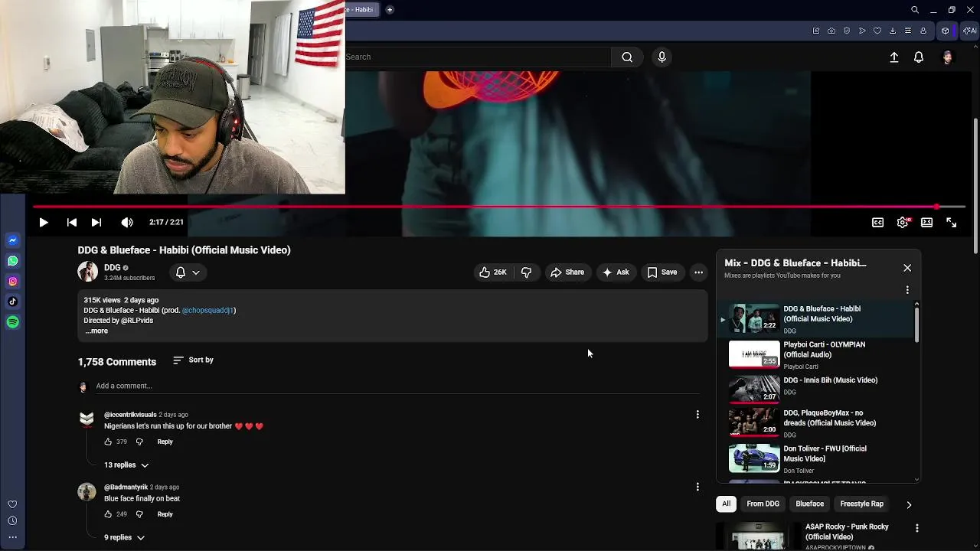Click browser toolbar edit note icon
Viewport: 980px width, 551px height.
(816, 31)
